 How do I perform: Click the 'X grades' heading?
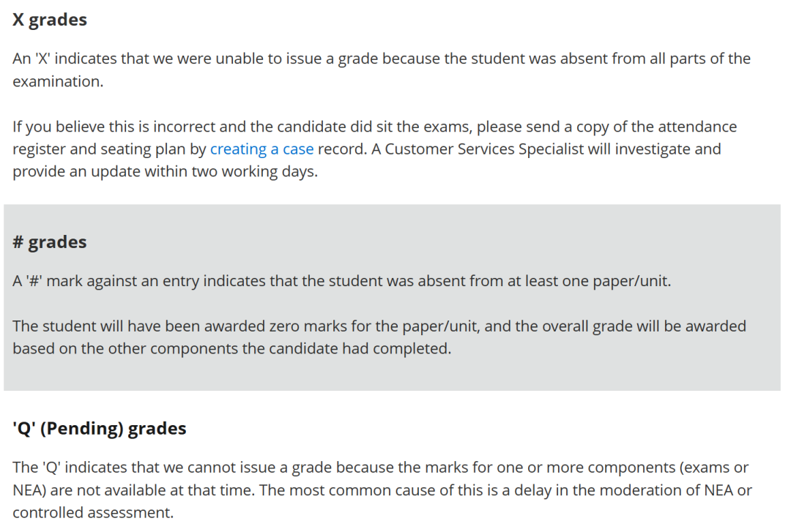tap(50, 20)
